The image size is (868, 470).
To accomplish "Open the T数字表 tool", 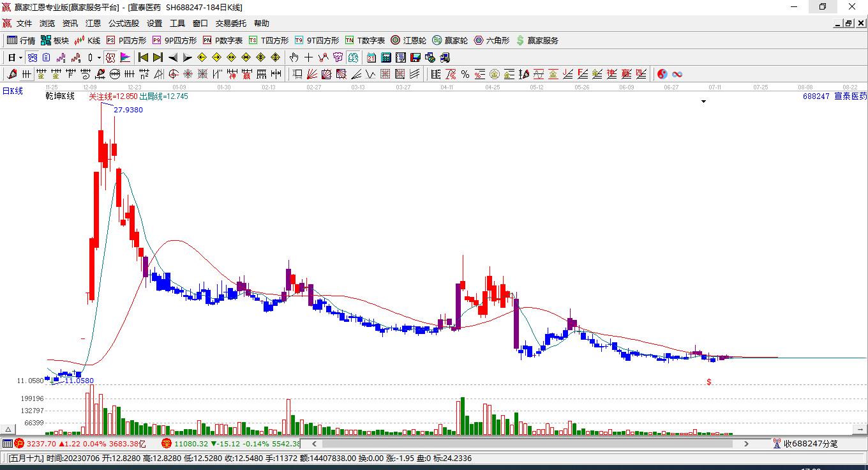I will click(365, 40).
